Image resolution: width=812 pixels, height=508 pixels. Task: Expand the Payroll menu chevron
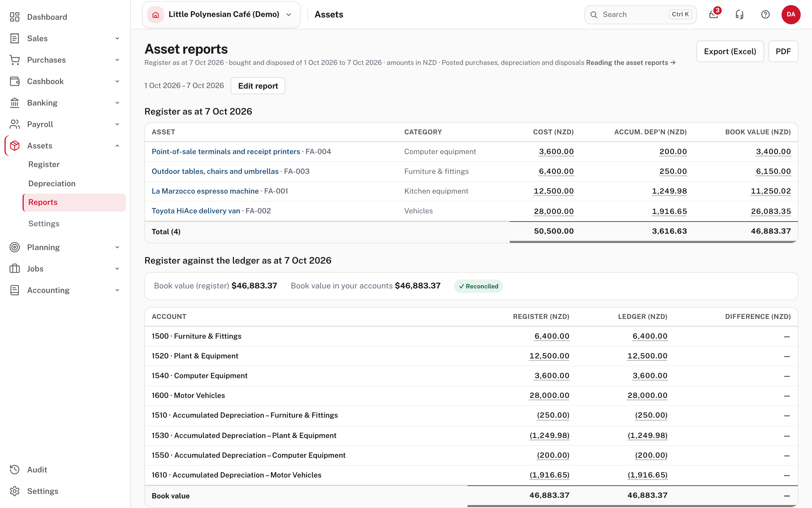[117, 124]
